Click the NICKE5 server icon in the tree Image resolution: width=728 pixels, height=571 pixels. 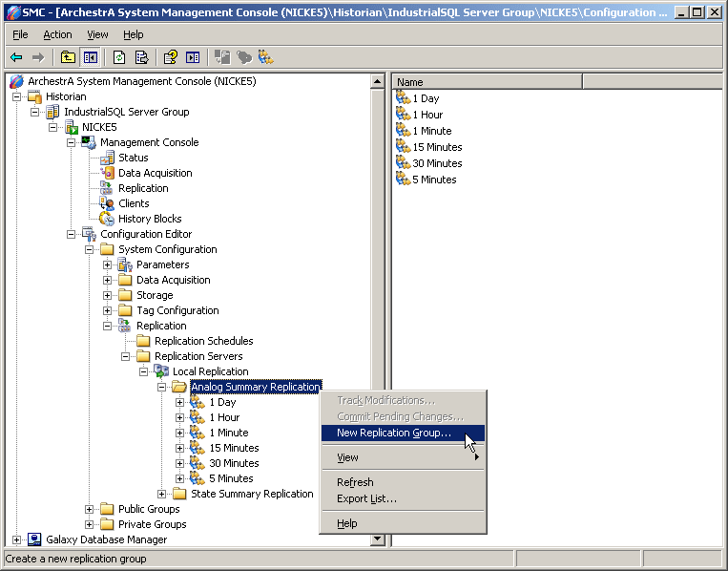[71, 127]
